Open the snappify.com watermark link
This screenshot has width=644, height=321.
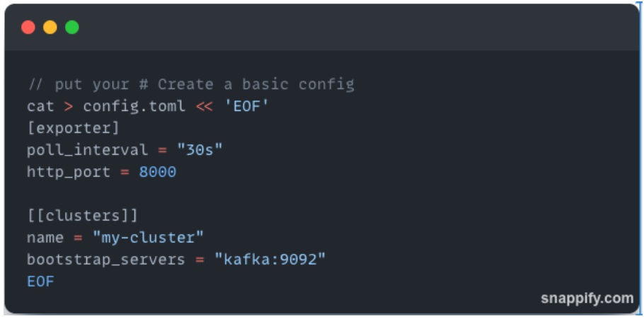coord(587,298)
